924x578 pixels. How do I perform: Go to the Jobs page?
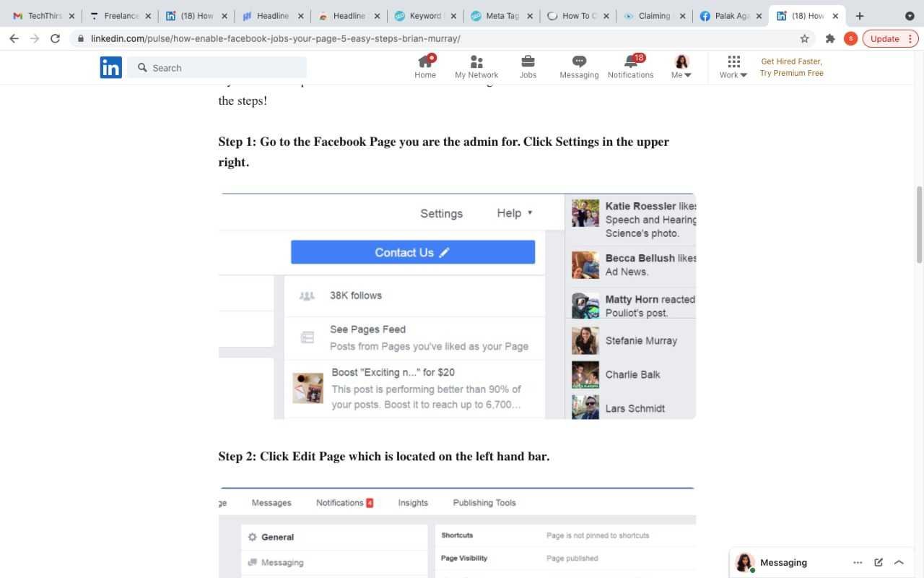[528, 66]
